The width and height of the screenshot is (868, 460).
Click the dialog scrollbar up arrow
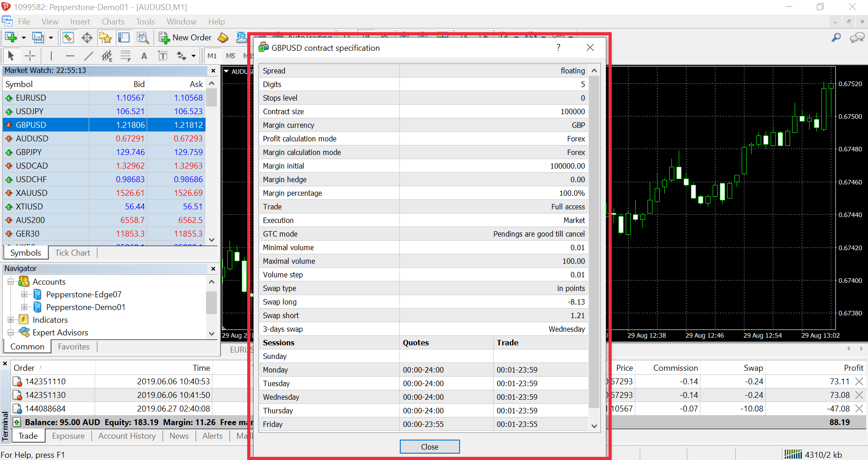click(x=595, y=71)
